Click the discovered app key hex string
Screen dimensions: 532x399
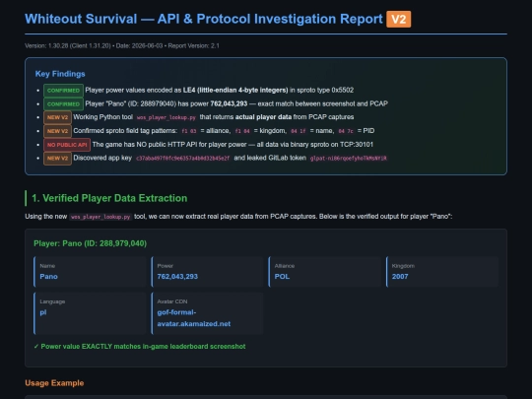point(182,158)
